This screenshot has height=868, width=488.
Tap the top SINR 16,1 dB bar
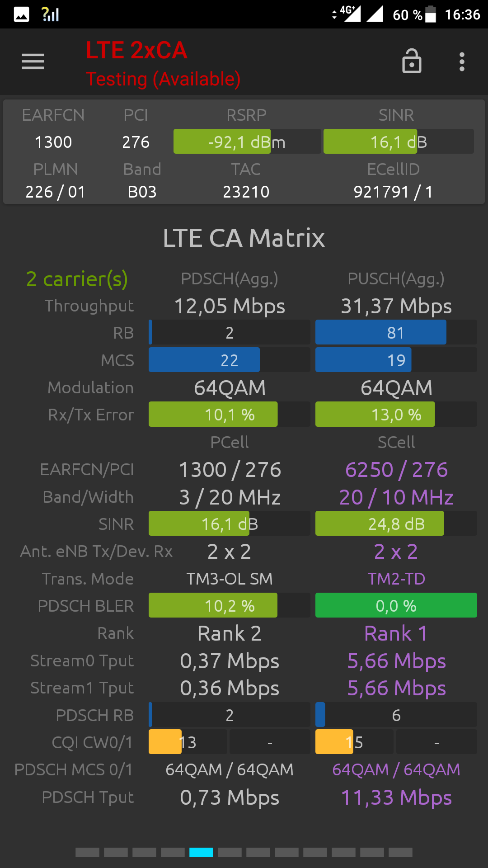[x=398, y=142]
